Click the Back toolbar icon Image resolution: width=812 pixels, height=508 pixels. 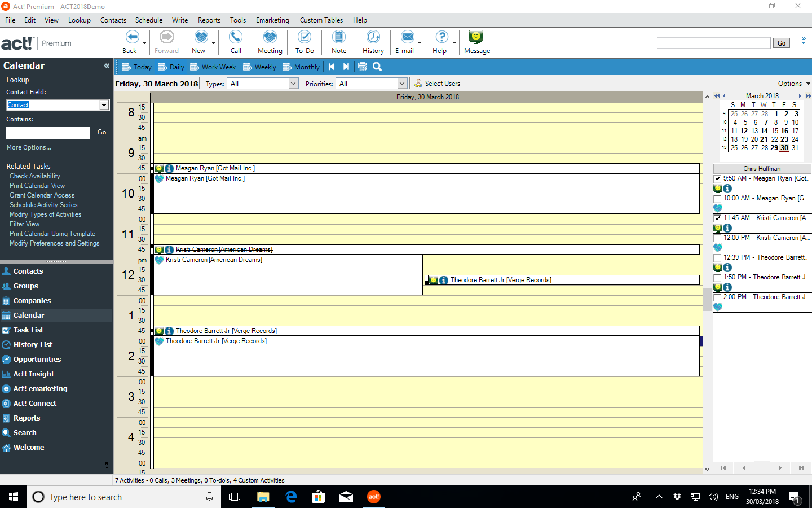click(x=132, y=37)
